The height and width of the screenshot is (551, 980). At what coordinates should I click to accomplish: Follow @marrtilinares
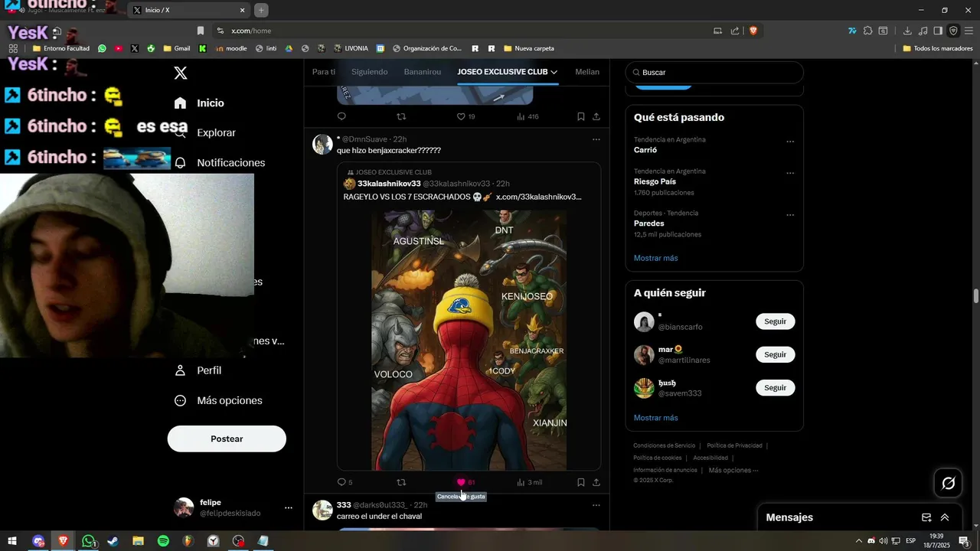pos(775,354)
